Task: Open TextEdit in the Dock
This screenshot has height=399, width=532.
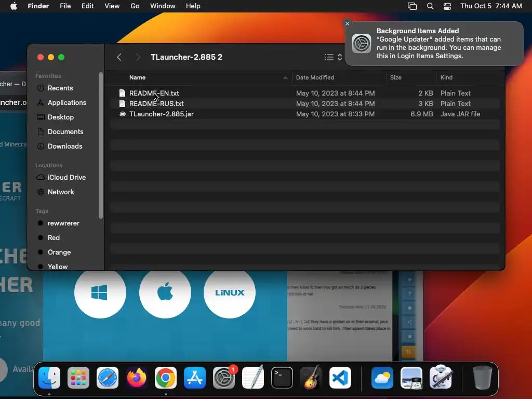Action: click(x=253, y=378)
